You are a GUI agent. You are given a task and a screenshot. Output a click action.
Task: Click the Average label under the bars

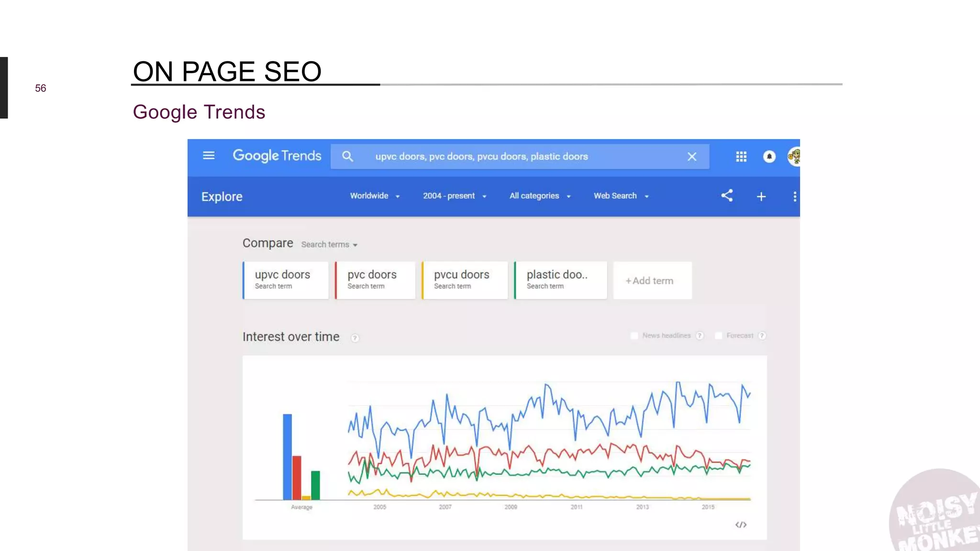[x=301, y=507]
